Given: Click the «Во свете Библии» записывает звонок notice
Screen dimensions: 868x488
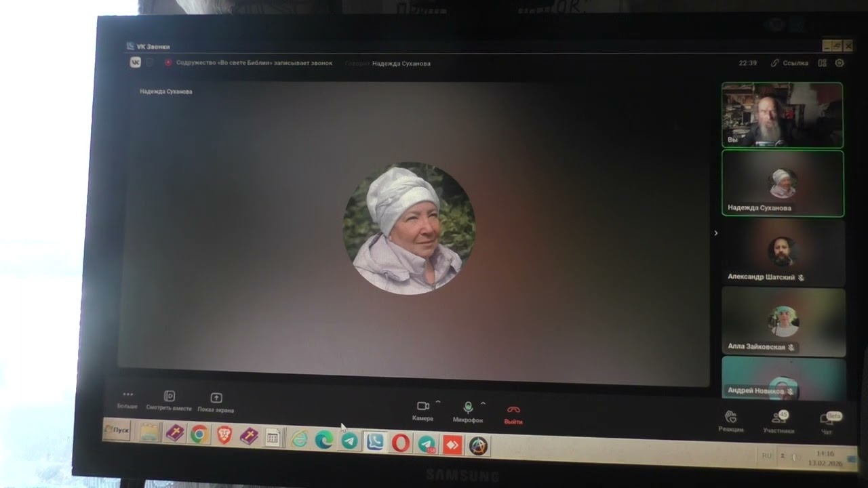Looking at the screenshot, I should click(254, 63).
